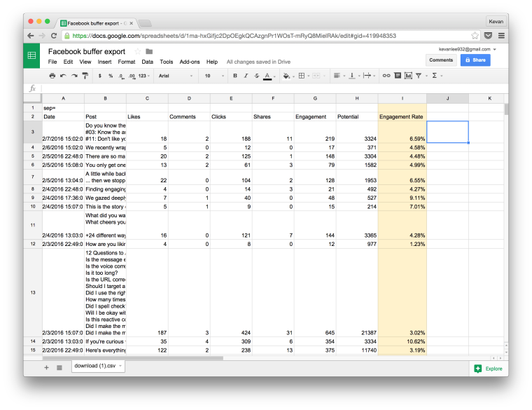Click the Explore button at bottom right

(488, 369)
